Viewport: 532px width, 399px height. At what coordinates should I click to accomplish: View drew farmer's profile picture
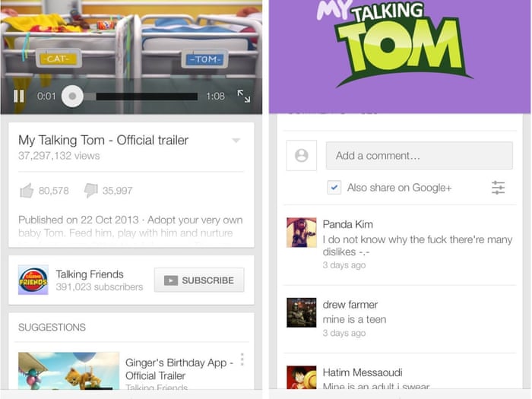tap(301, 312)
